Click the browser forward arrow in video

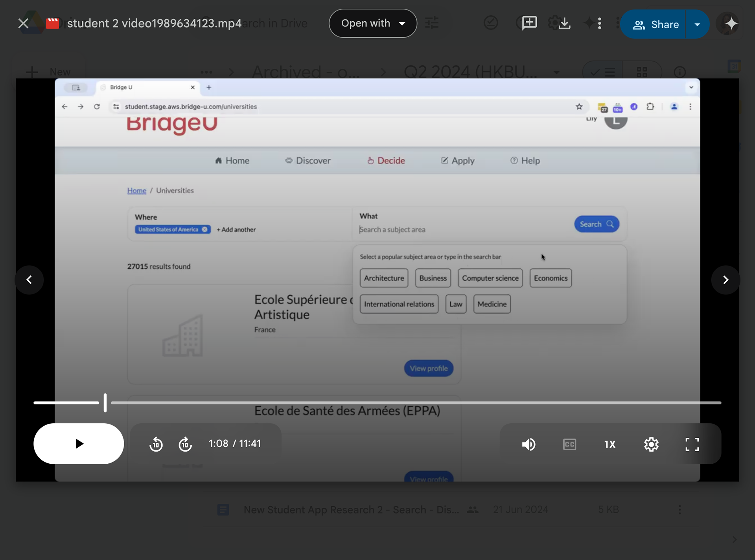(81, 106)
